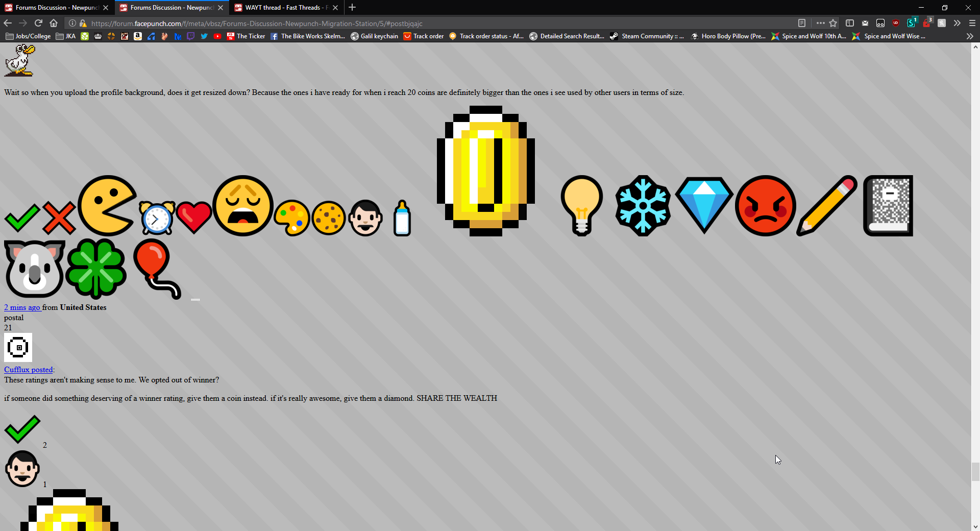The width and height of the screenshot is (980, 531).
Task: Choose the koala rating icon
Action: point(35,269)
